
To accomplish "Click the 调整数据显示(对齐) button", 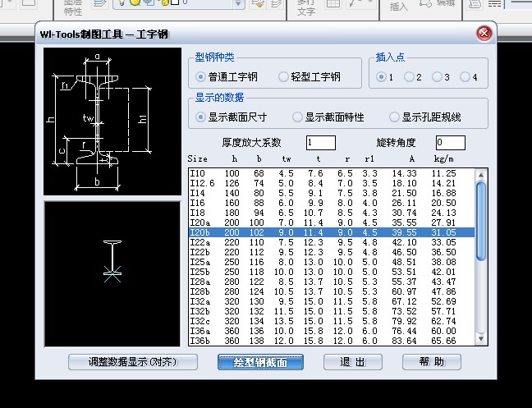I will (x=133, y=362).
